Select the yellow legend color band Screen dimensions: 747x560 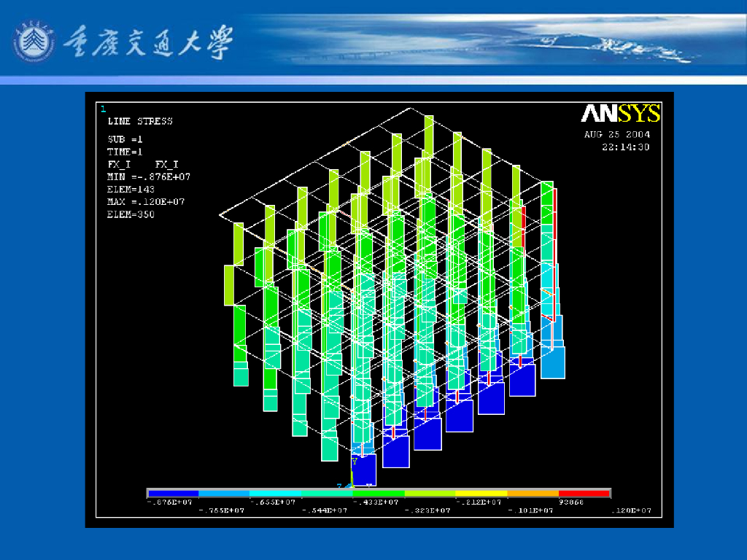point(481,494)
